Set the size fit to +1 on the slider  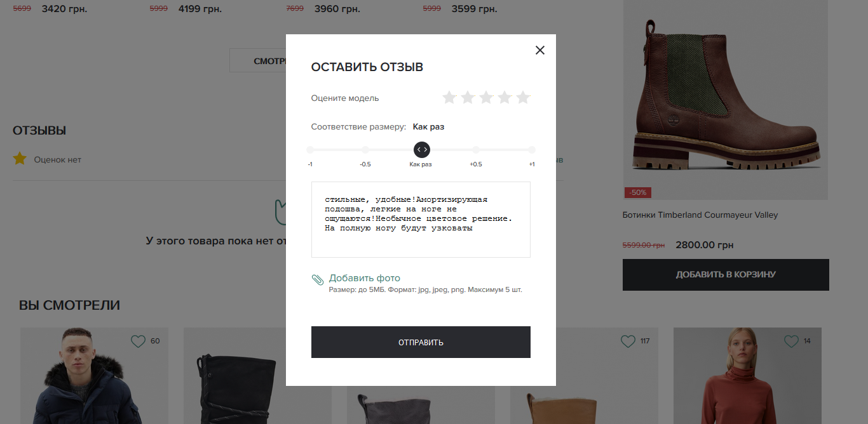tap(532, 150)
